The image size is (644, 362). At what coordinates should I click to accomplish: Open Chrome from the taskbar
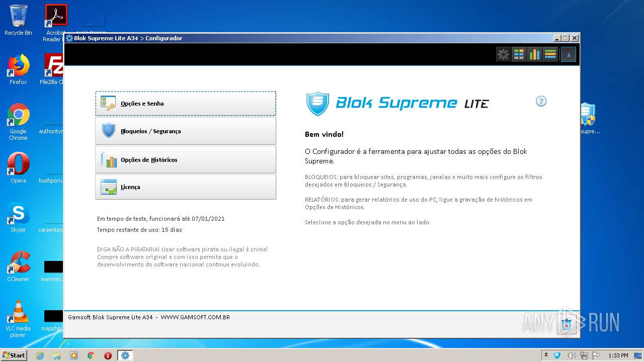click(91, 355)
